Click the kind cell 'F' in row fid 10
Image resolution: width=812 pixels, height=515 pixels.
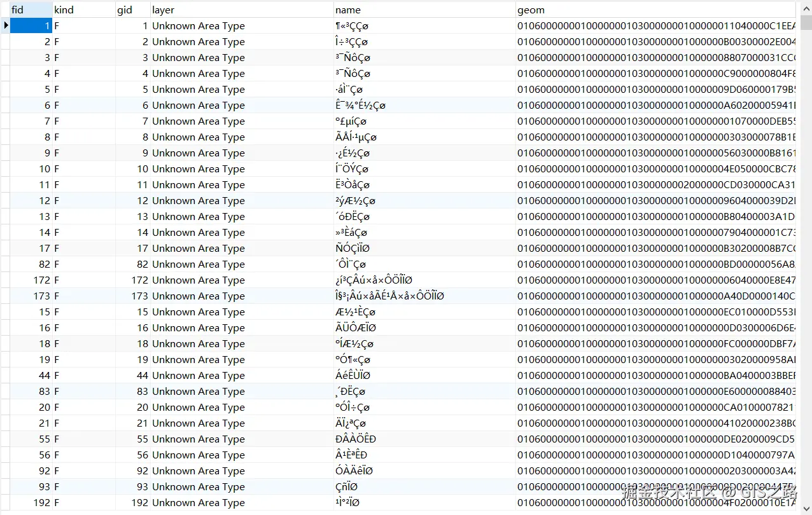coord(84,168)
